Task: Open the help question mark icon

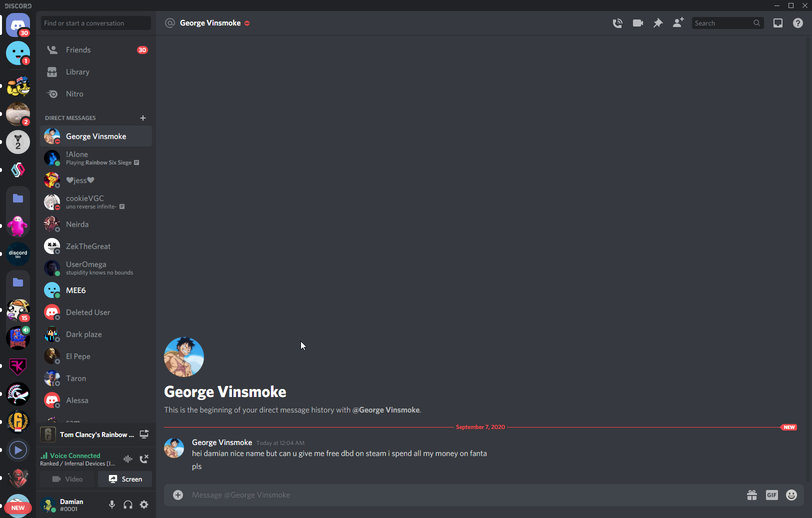Action: click(798, 23)
